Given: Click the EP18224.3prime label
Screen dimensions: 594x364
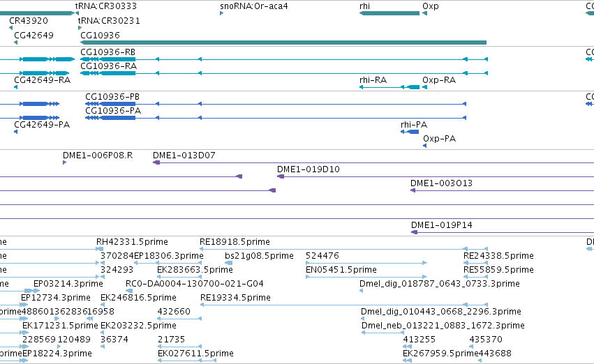Looking at the screenshot, I should pyautogui.click(x=57, y=354).
